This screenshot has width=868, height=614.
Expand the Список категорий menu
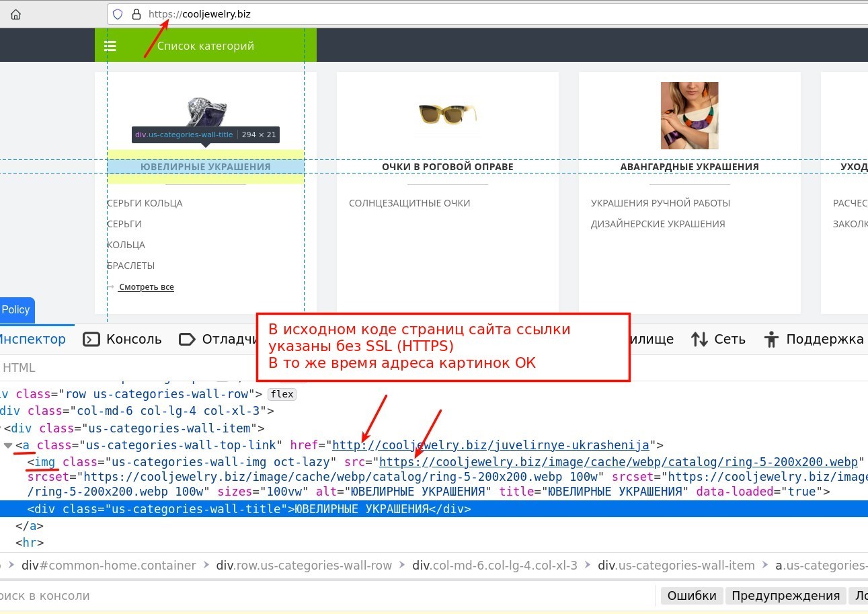click(205, 46)
